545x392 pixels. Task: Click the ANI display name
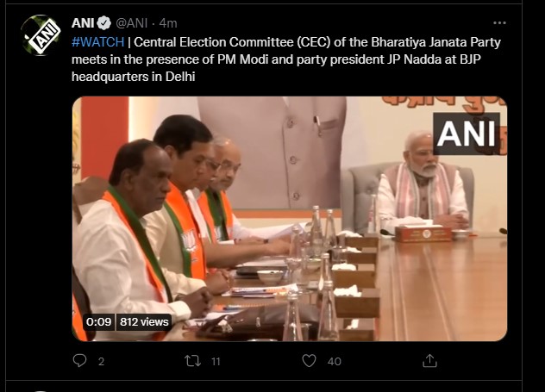(x=83, y=23)
